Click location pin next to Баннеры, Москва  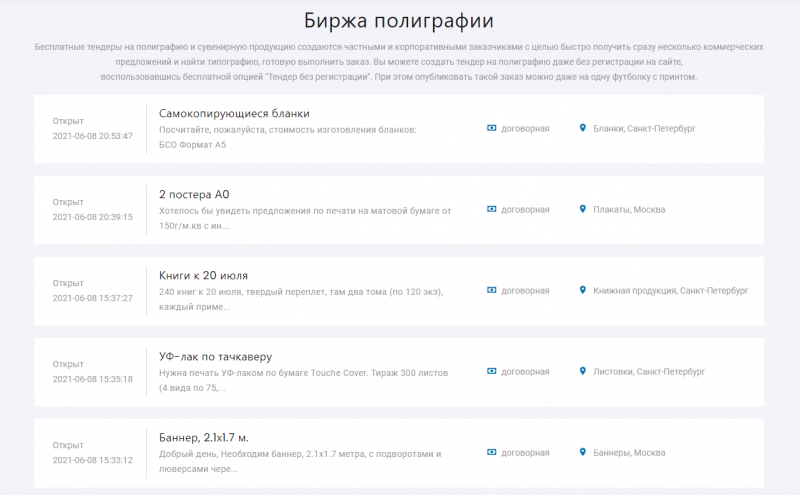pos(582,453)
